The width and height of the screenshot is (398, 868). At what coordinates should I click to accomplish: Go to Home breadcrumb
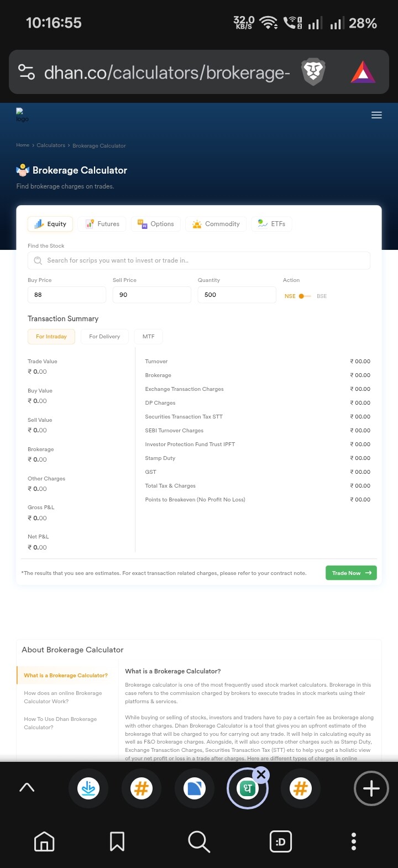(23, 145)
